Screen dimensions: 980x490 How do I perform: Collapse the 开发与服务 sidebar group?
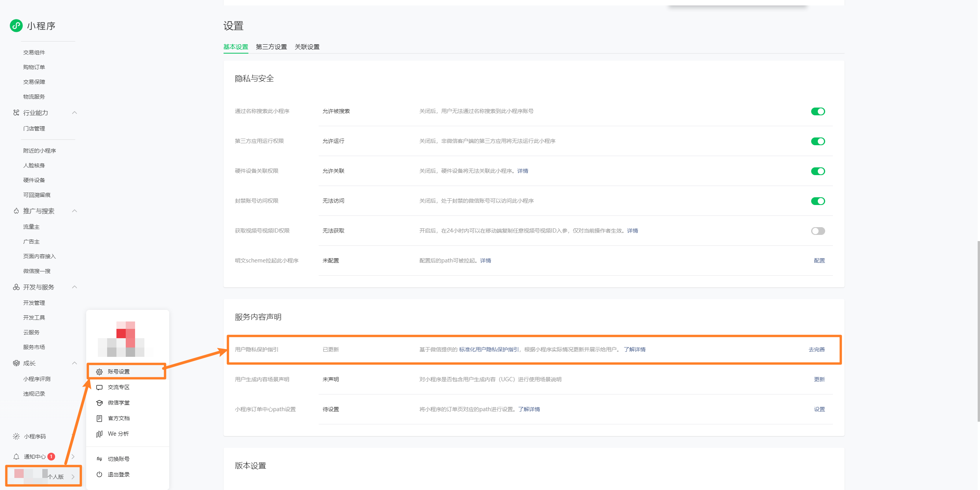click(75, 287)
